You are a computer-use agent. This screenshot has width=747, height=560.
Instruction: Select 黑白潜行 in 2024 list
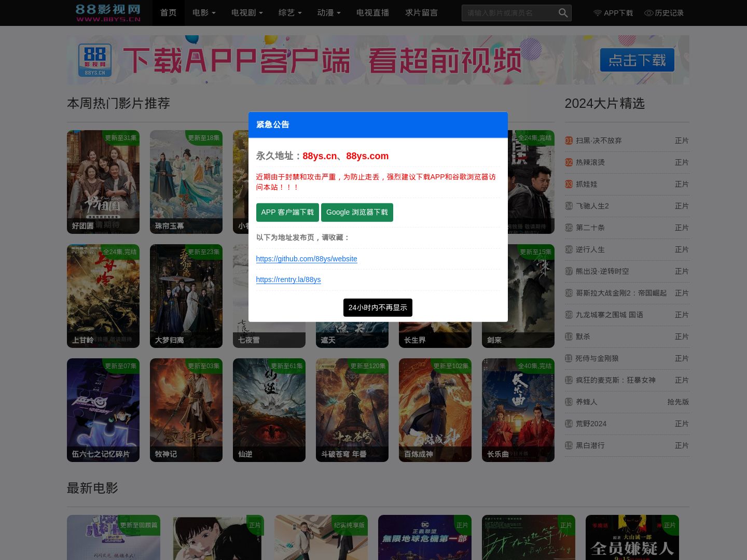coord(590,445)
